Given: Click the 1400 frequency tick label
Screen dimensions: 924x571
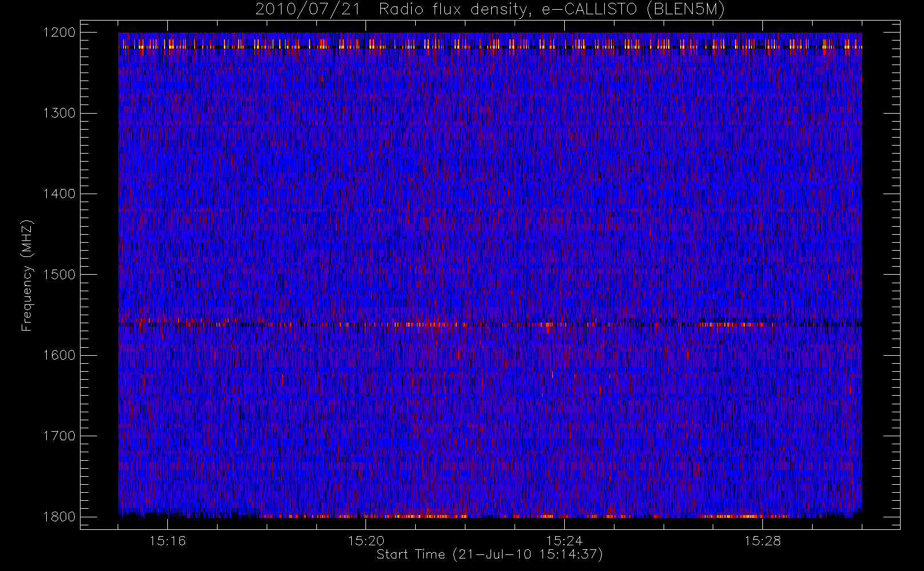Looking at the screenshot, I should pyautogui.click(x=59, y=194).
